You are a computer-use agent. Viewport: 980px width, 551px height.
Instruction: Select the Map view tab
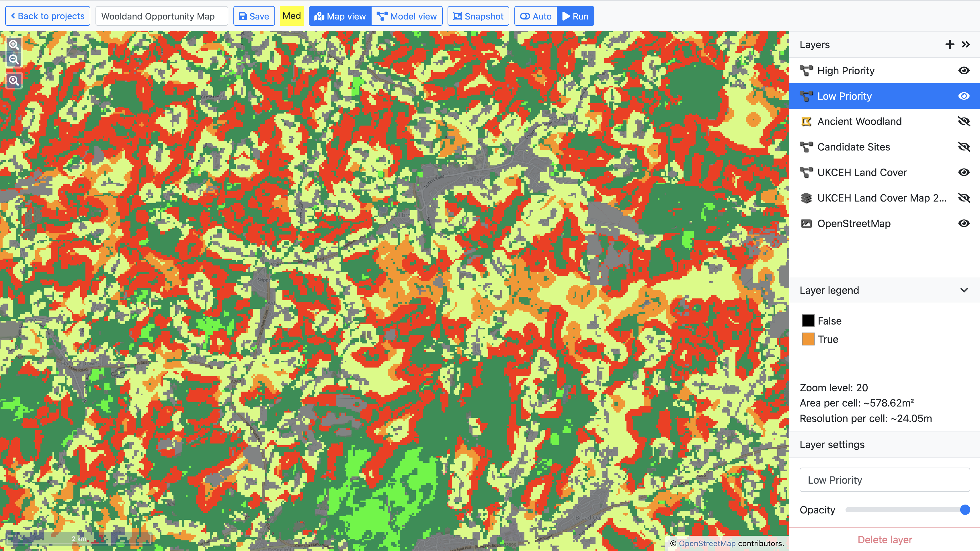point(340,16)
